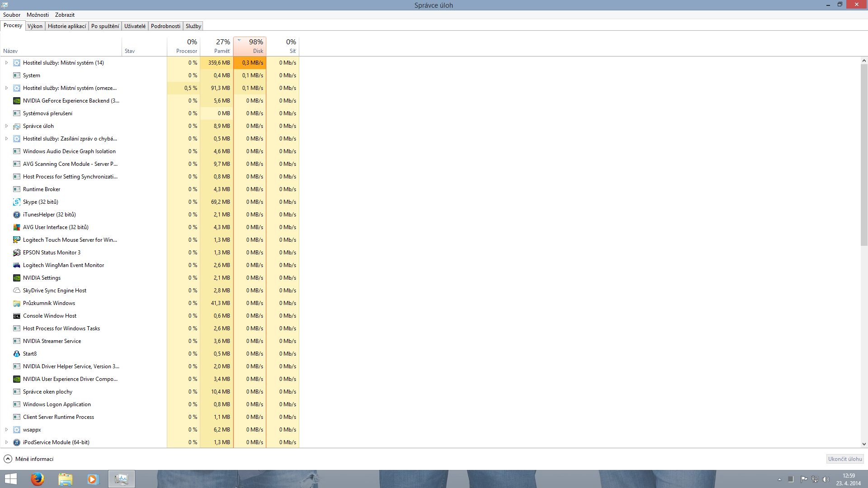Open Firefox from the taskbar
868x488 pixels.
(38, 479)
